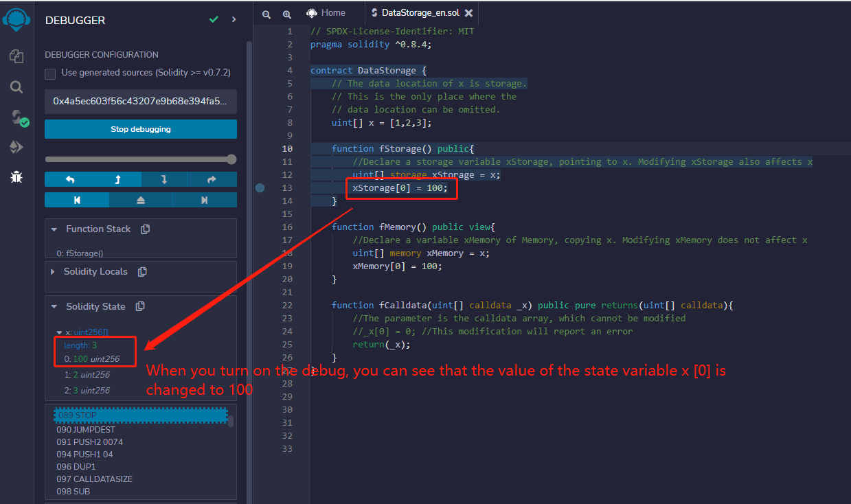Click step over back arrow button

click(69, 179)
